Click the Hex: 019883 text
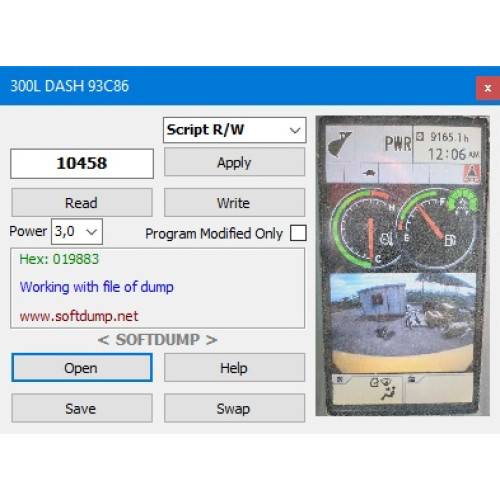The width and height of the screenshot is (500, 500). click(x=59, y=259)
